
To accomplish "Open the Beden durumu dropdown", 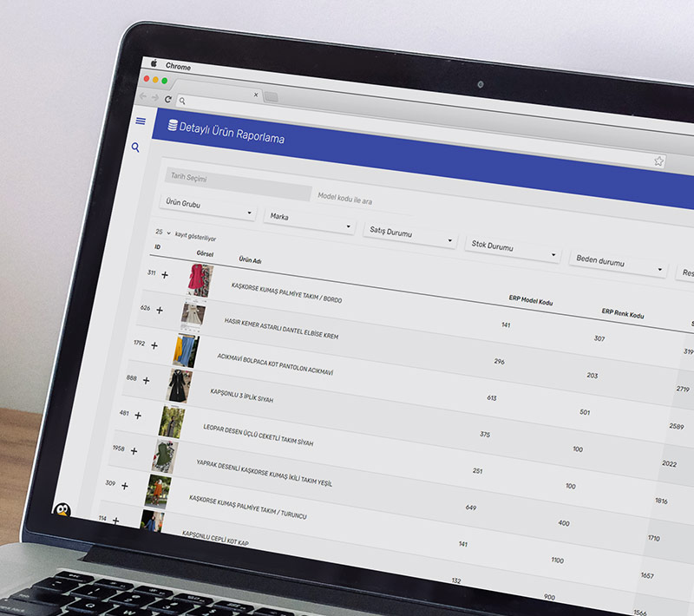I will tap(618, 265).
